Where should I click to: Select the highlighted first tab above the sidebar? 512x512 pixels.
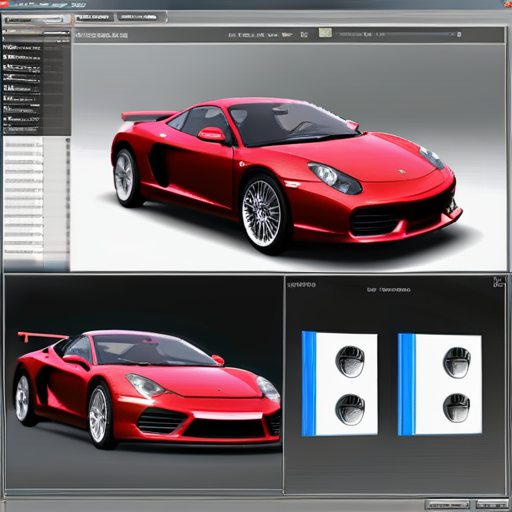37,20
